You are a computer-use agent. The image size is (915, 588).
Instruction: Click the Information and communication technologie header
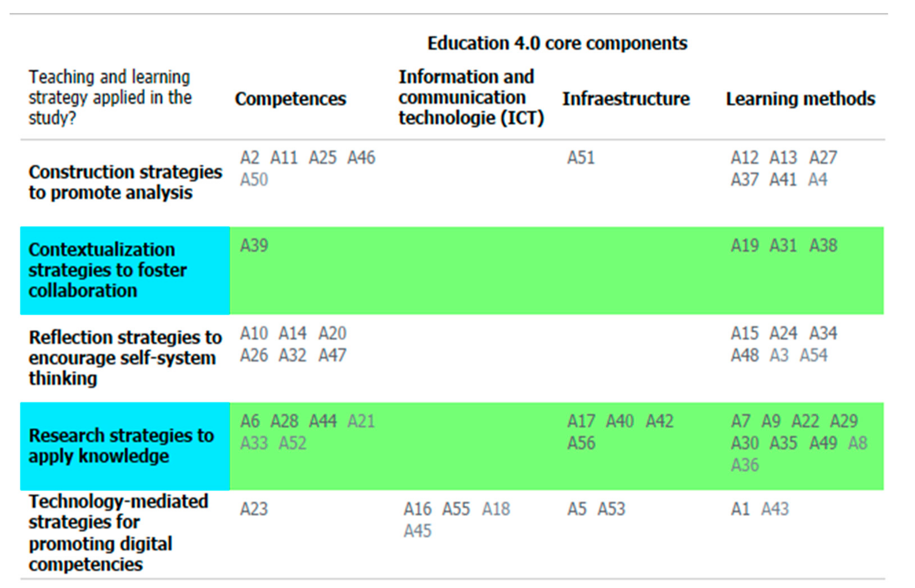(x=471, y=97)
